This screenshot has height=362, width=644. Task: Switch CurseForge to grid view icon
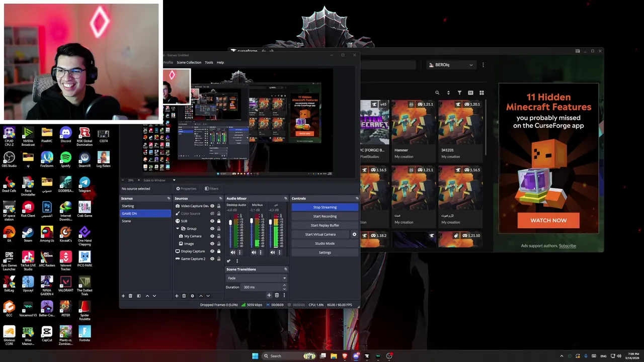pos(481,93)
